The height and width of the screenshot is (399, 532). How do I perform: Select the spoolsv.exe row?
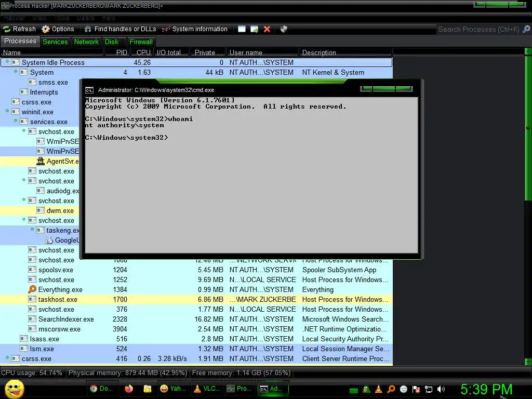pos(196,270)
